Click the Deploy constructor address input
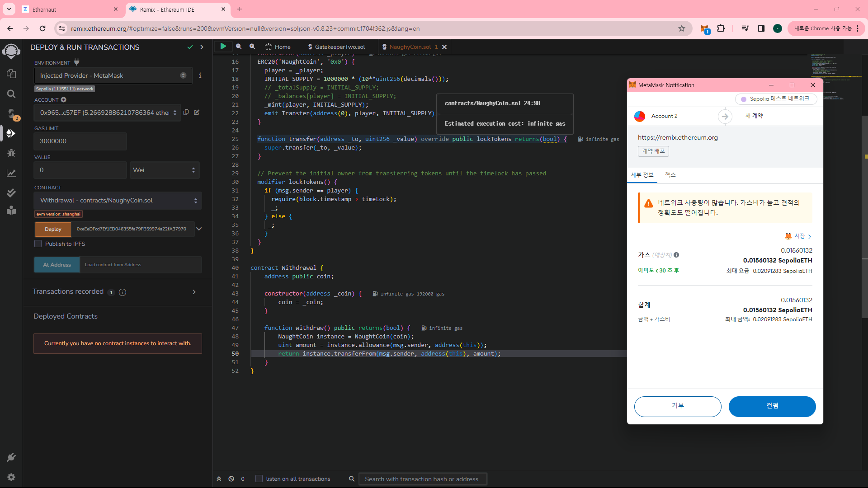The image size is (868, 488). pos(132,229)
